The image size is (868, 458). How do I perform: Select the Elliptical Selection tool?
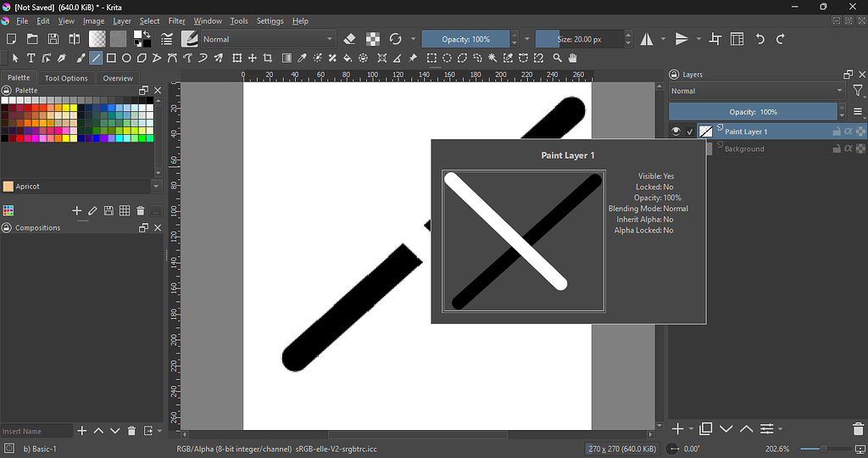(447, 58)
